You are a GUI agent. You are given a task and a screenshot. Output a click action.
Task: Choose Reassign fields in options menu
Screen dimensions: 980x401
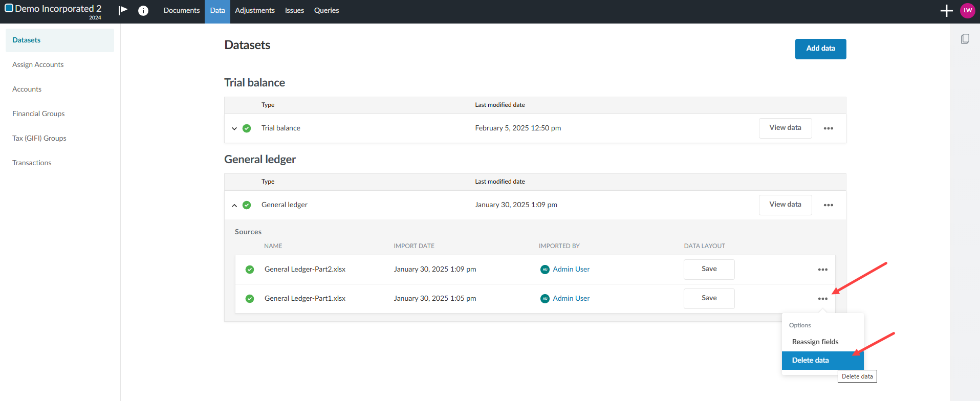tap(815, 342)
